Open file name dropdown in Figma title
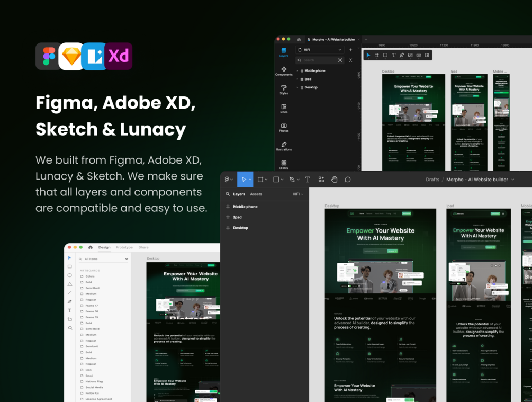532x402 pixels. click(512, 180)
